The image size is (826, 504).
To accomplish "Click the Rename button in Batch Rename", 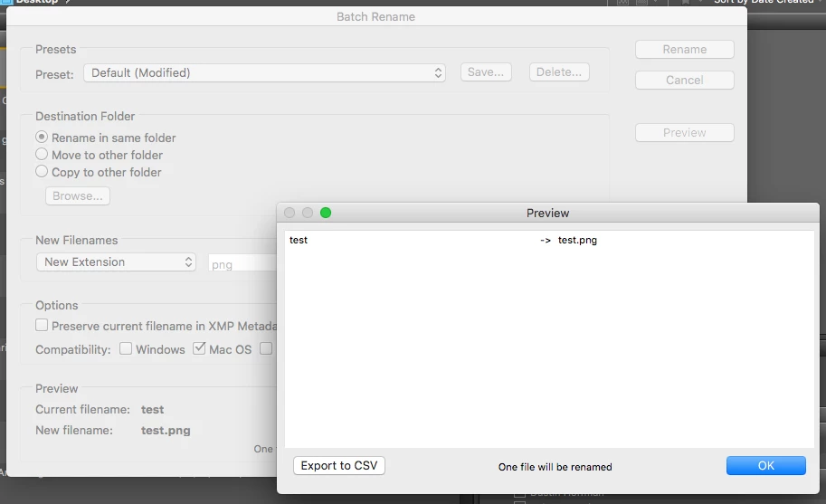I will [684, 50].
